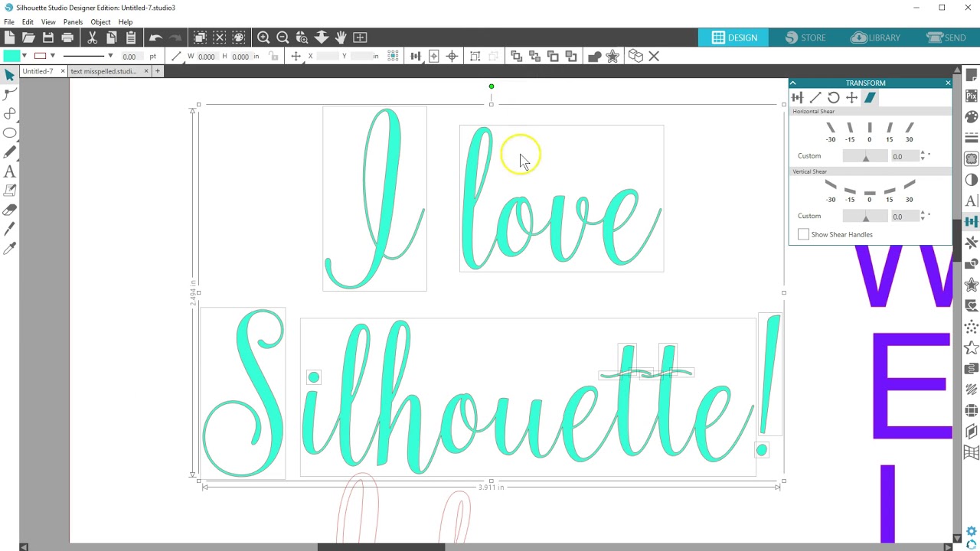The width and height of the screenshot is (980, 551).
Task: Open the Edit menu
Action: pyautogui.click(x=28, y=22)
